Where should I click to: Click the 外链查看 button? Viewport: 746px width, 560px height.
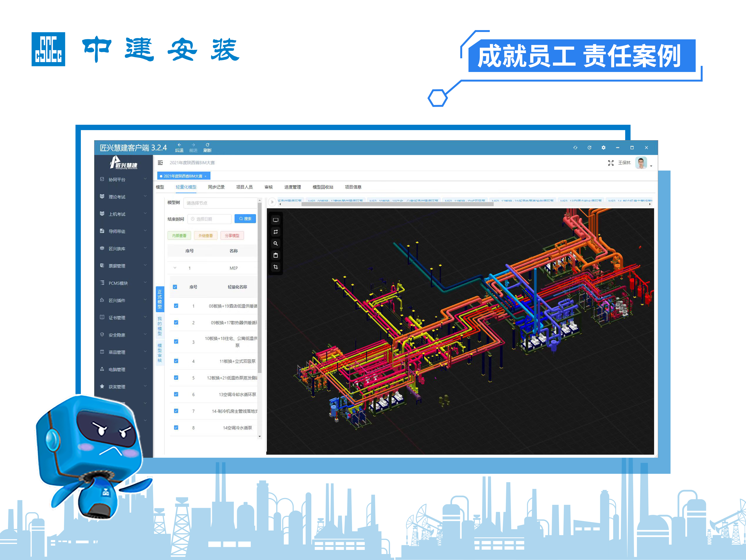tap(205, 236)
